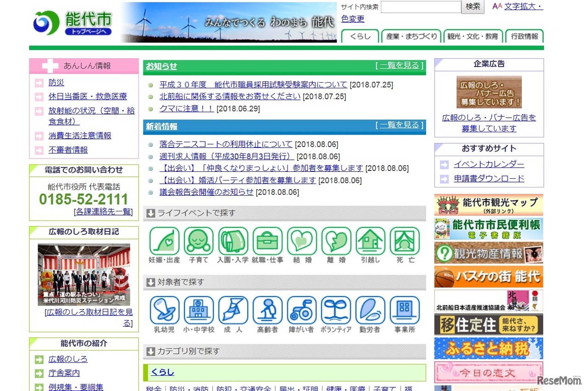
Task: Open the 移住定住 banner
Action: 489,324
